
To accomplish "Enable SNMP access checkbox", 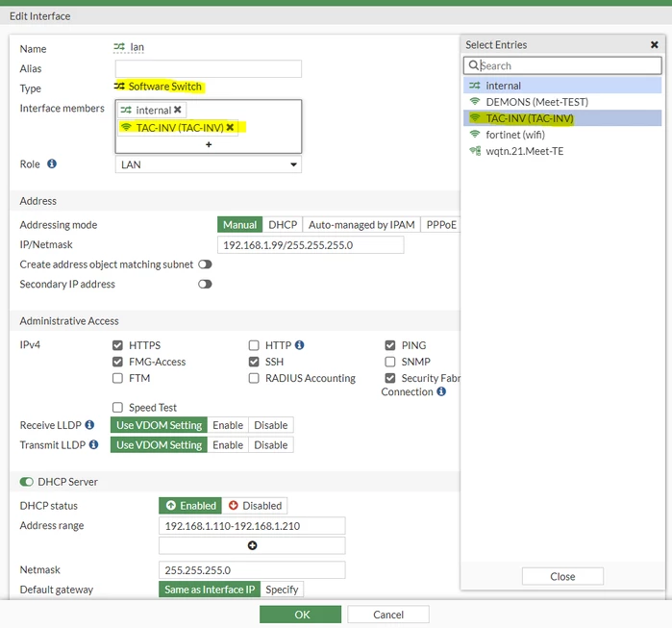I will click(390, 362).
